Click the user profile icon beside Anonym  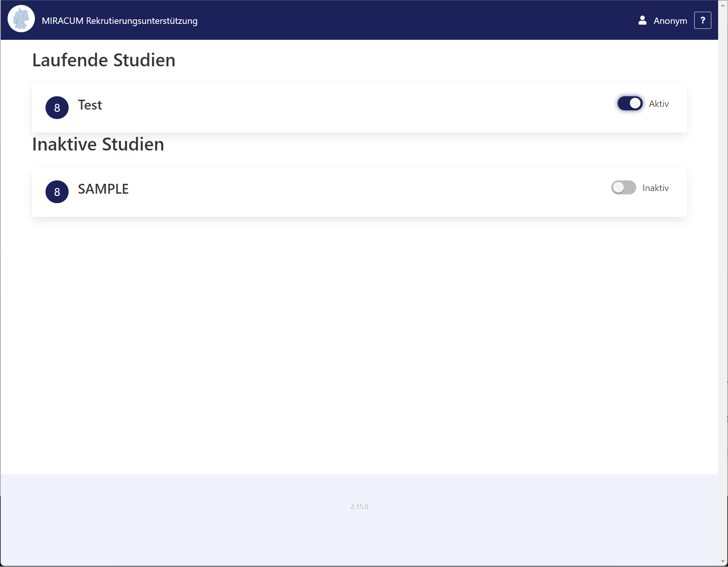[x=642, y=20]
